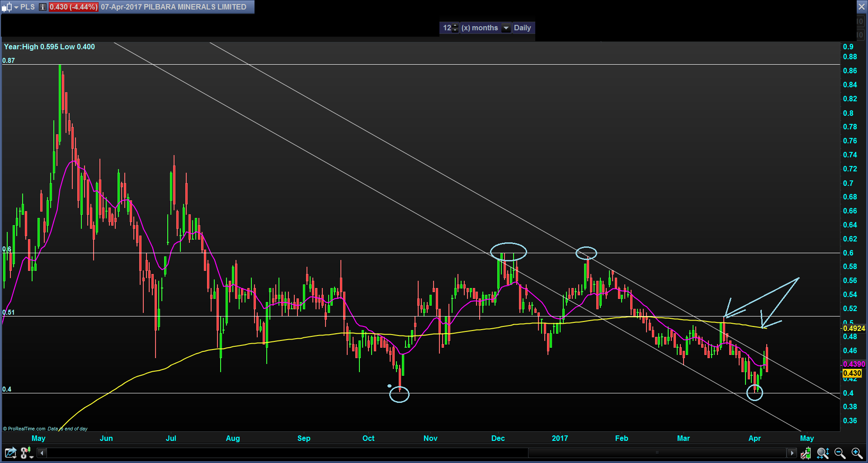Open the share/export chart icon
The height and width of the screenshot is (463, 868).
tap(10, 453)
